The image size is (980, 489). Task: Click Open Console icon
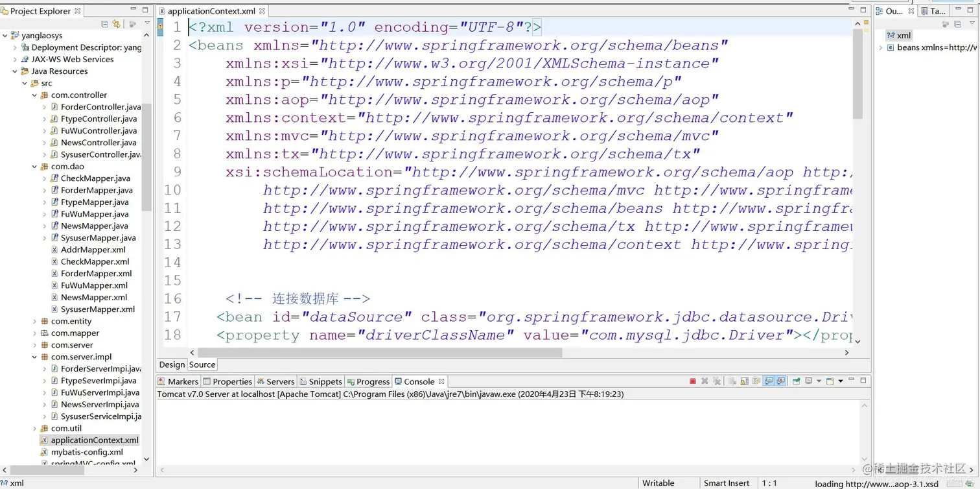[x=830, y=381]
